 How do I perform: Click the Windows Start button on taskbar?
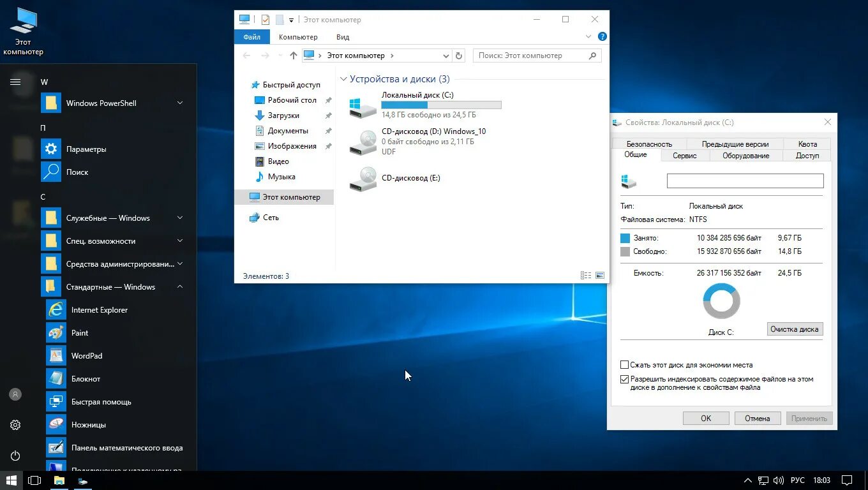[x=11, y=480]
